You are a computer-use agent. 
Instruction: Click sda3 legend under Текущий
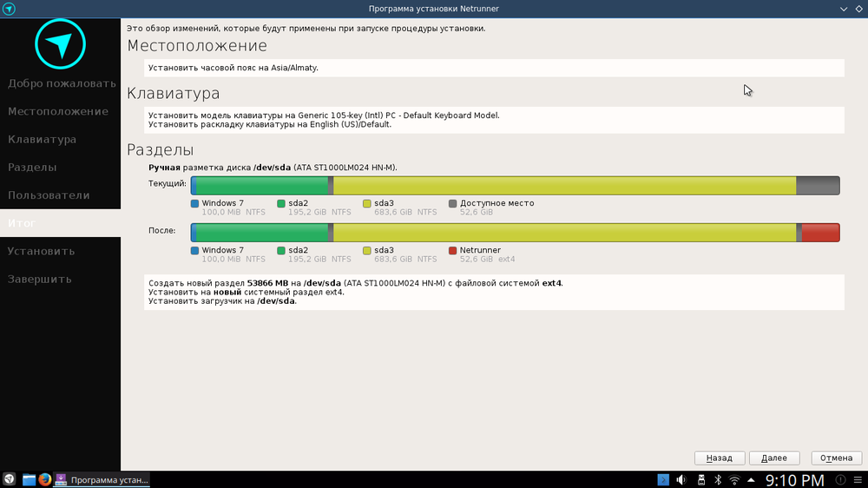pyautogui.click(x=400, y=208)
